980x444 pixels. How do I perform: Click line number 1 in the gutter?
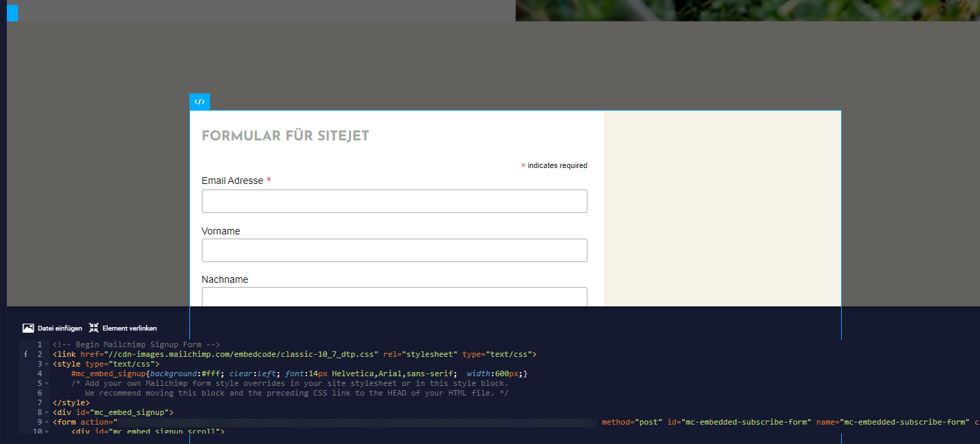(x=40, y=344)
